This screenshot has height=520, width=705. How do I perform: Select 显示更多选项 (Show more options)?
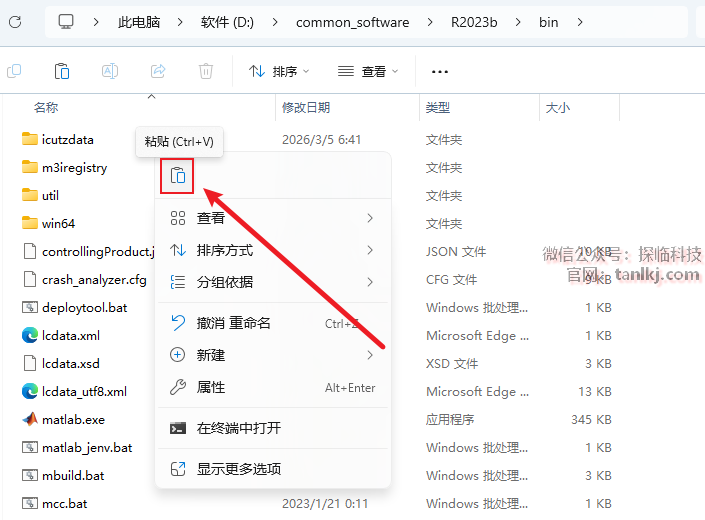[x=272, y=469]
